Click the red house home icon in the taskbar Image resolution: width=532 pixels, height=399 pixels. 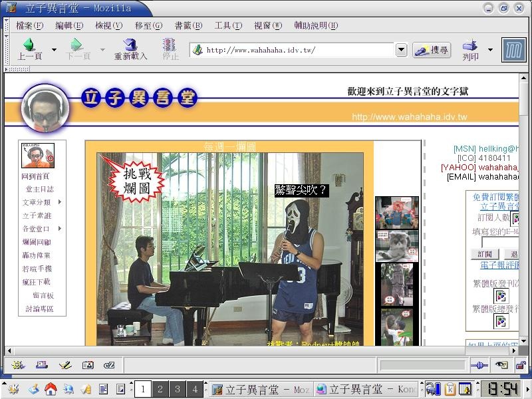point(51,389)
